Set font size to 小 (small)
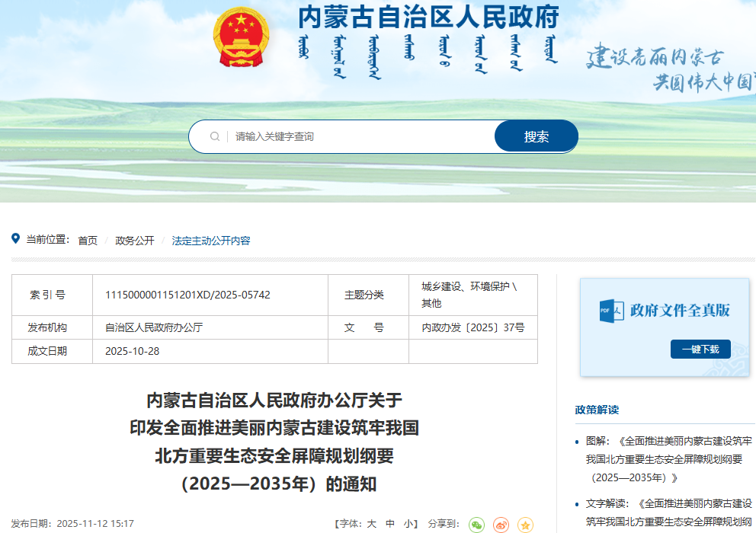The image size is (756, 533). pyautogui.click(x=408, y=524)
